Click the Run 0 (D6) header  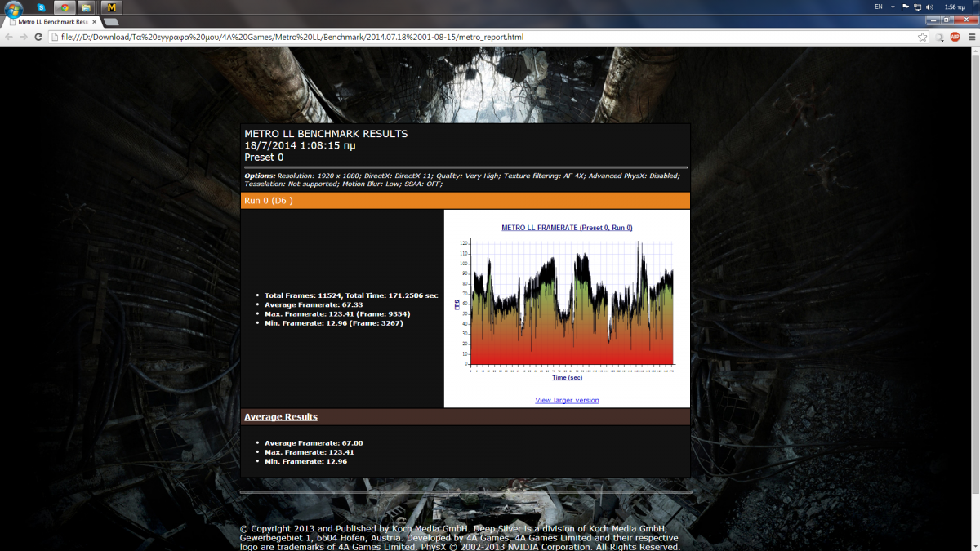click(x=465, y=201)
